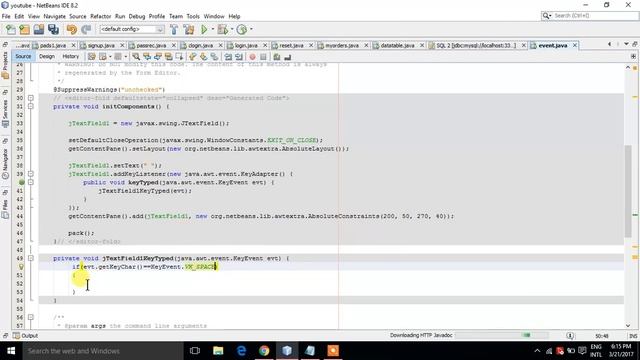Switch to the login.java tab
This screenshot has height=360, width=640.
pyautogui.click(x=246, y=45)
